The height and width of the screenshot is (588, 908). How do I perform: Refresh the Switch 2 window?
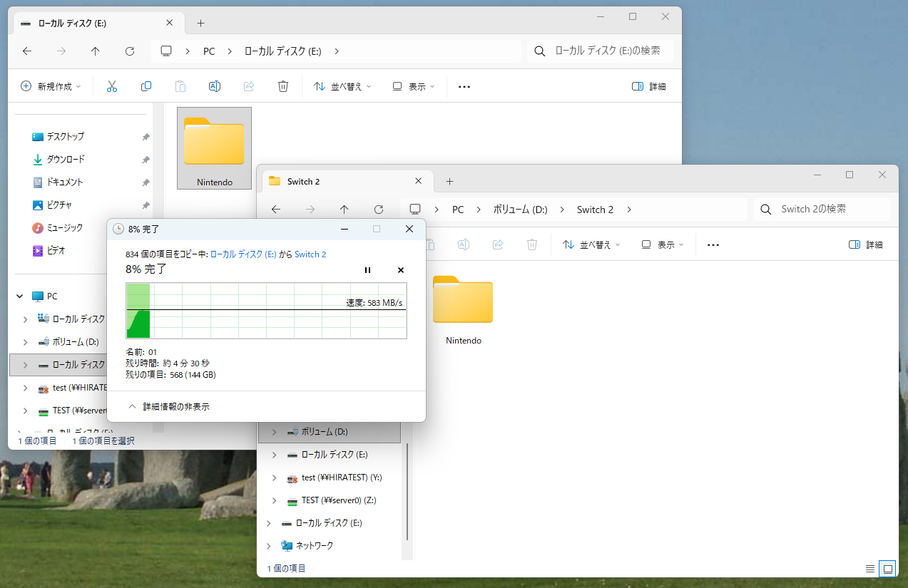[379, 210]
